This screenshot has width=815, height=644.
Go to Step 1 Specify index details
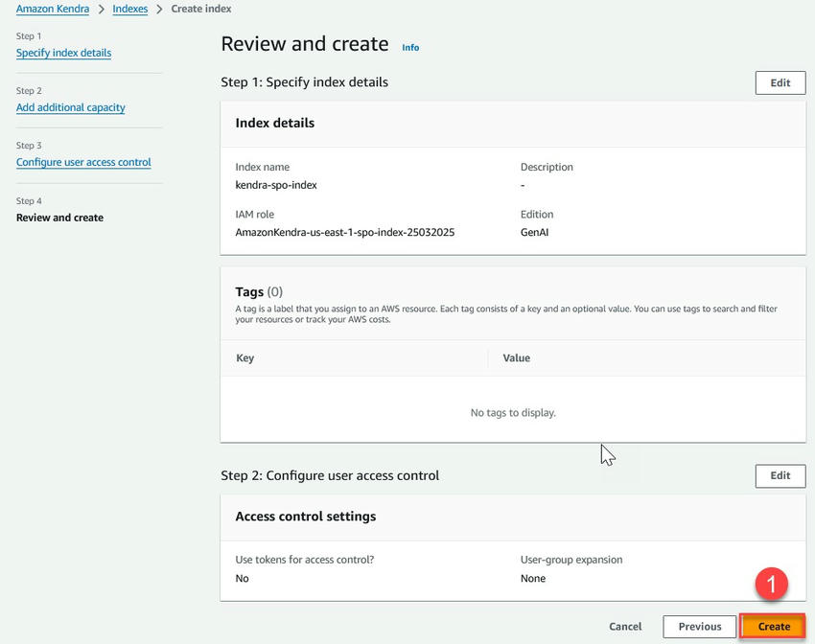coord(63,54)
